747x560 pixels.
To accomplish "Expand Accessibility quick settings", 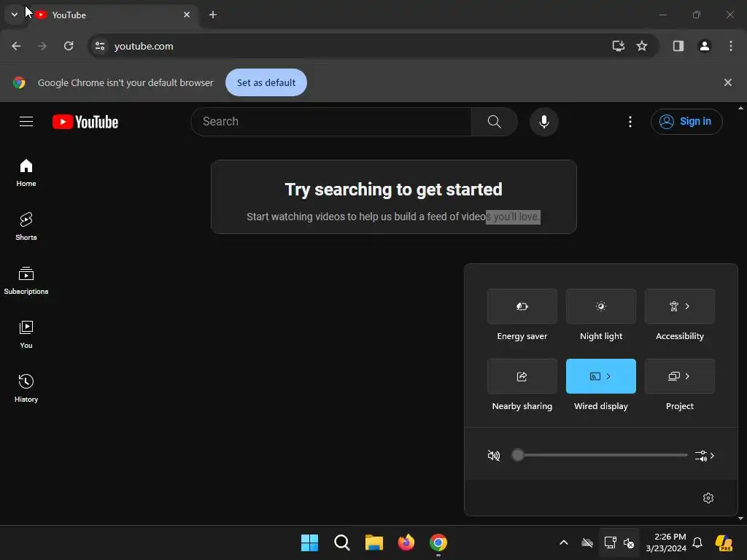I will (679, 306).
